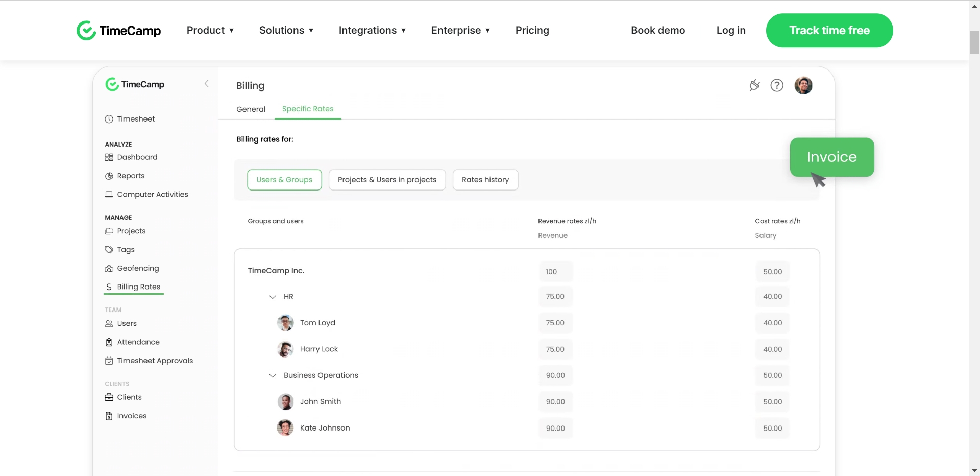The width and height of the screenshot is (980, 476).
Task: Collapse the Business Operations group
Action: click(x=273, y=376)
